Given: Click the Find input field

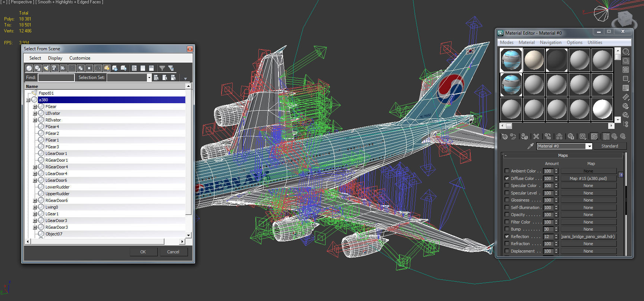Looking at the screenshot, I should [56, 77].
